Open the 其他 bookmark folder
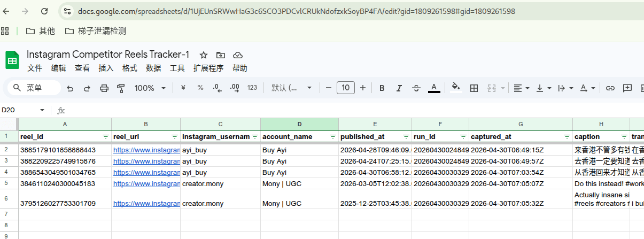 coord(41,31)
